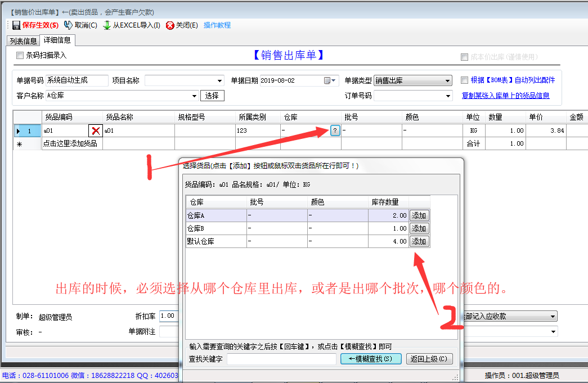588x383 pixels.
Task: Click the red close (关闭) icon
Action: coord(170,25)
